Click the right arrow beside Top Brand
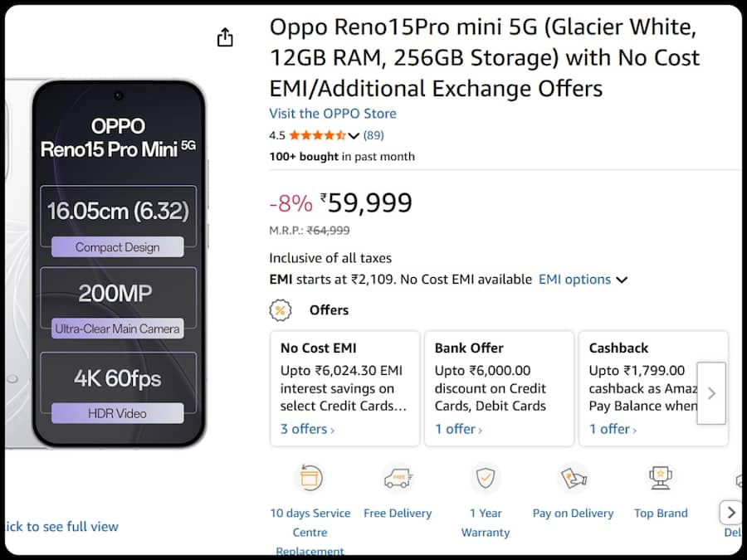Image resolution: width=747 pixels, height=560 pixels. pos(730,513)
